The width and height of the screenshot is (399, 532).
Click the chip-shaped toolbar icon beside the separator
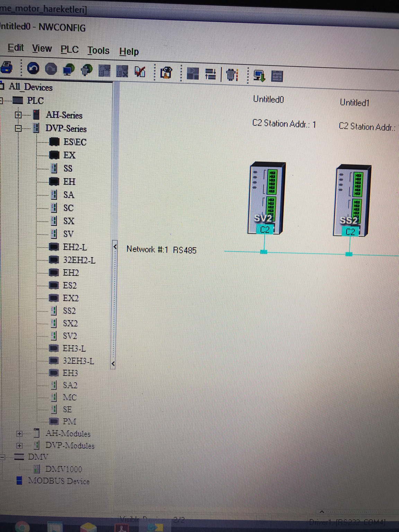pos(232,75)
